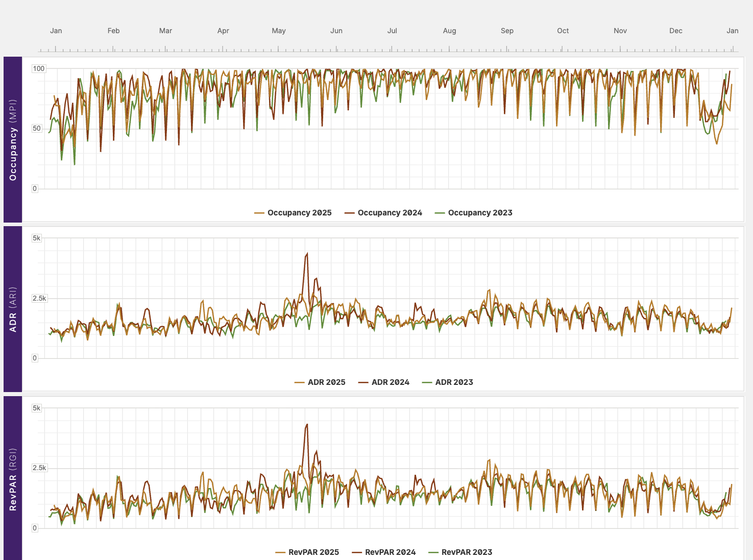The height and width of the screenshot is (560, 753).
Task: Click the Sep label on the timeline
Action: pyautogui.click(x=507, y=31)
